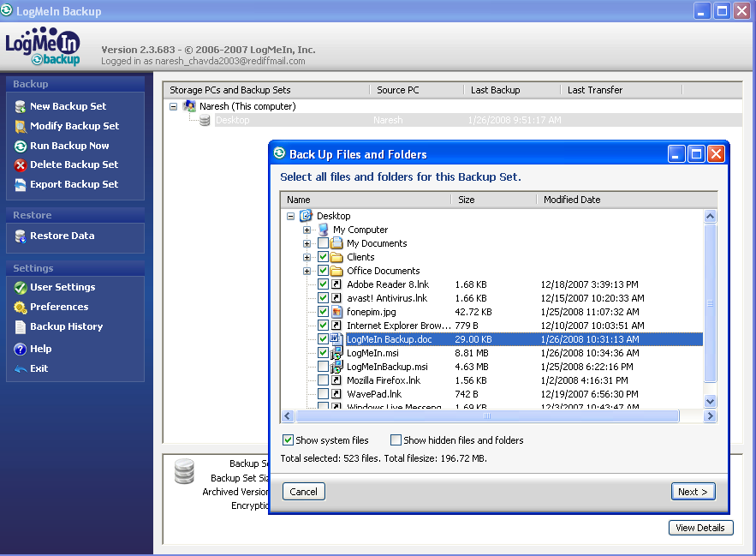Expand the Office Documents folder node

[x=307, y=271]
